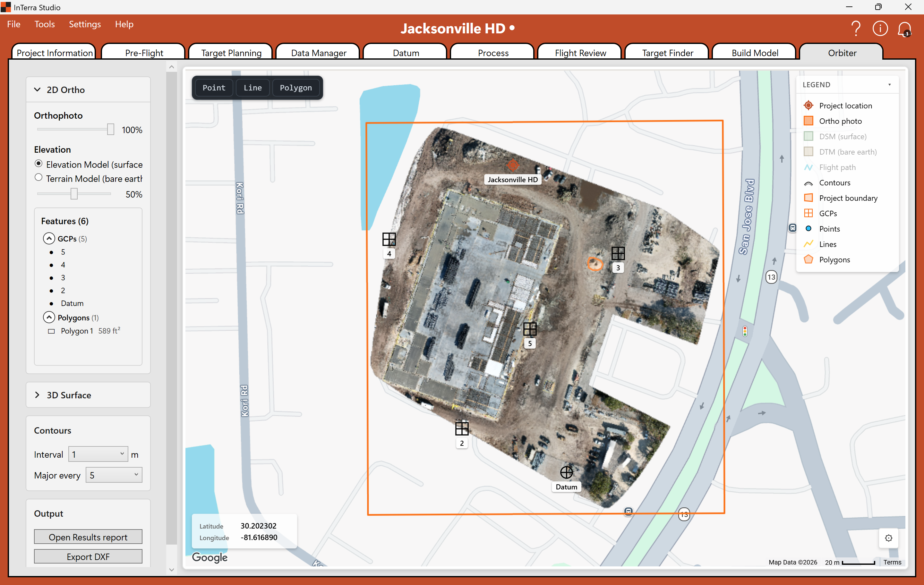924x585 pixels.
Task: Select GCP 5 in features list
Action: pos(63,252)
